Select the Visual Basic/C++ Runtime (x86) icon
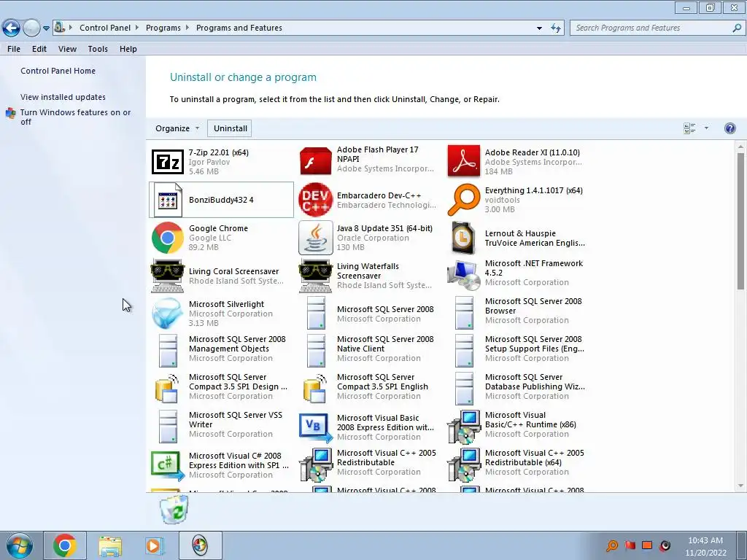Screen dimensions: 747x560 463,427
